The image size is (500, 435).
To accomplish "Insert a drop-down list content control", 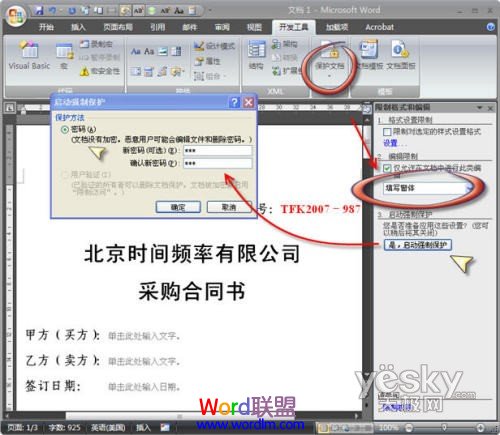I will [136, 71].
